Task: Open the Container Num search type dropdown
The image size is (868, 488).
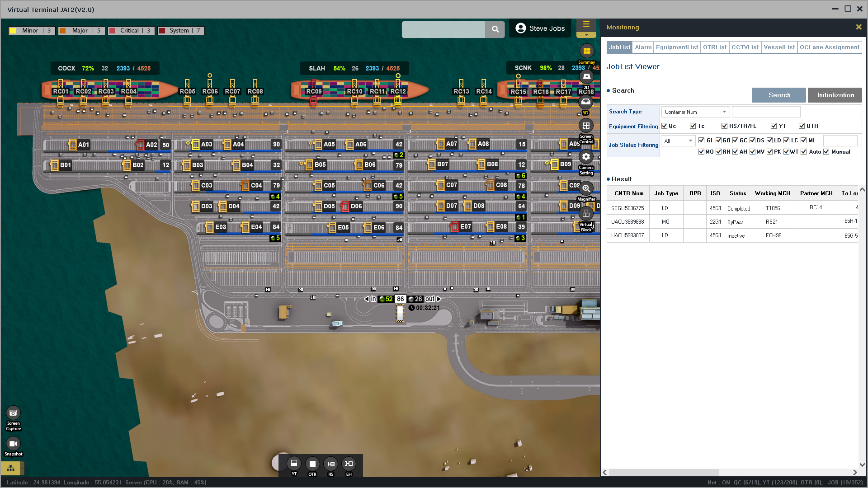Action: click(x=695, y=112)
